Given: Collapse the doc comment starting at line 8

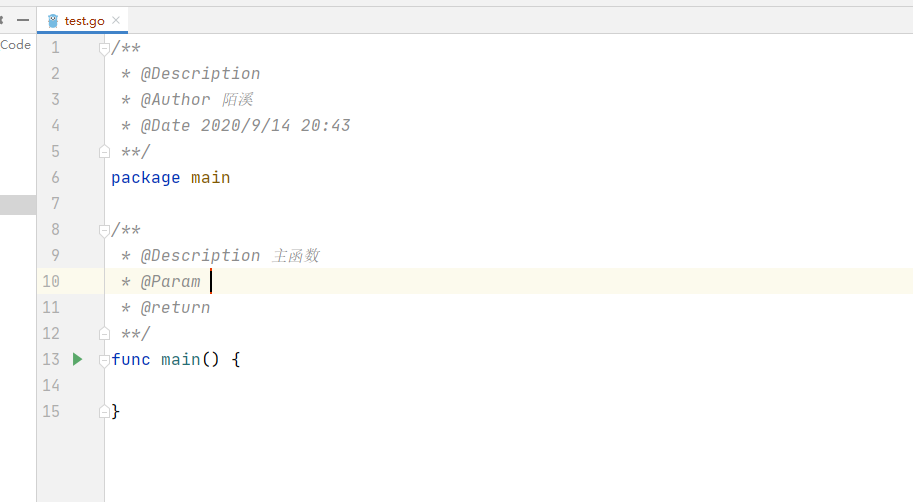Looking at the screenshot, I should pyautogui.click(x=104, y=230).
